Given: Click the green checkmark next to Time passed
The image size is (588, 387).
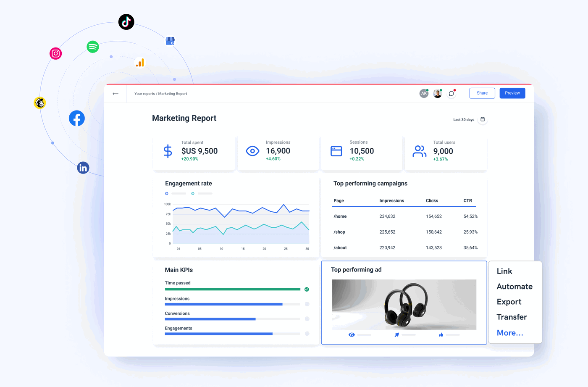Looking at the screenshot, I should 306,289.
